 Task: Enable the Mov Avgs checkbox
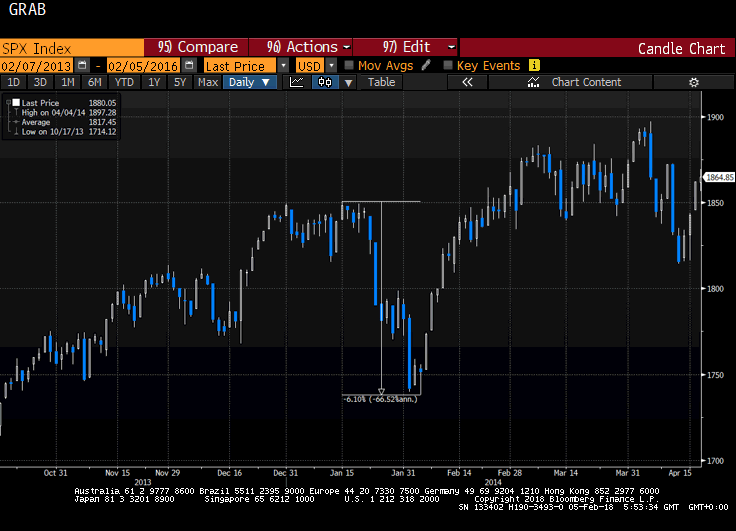[x=348, y=65]
